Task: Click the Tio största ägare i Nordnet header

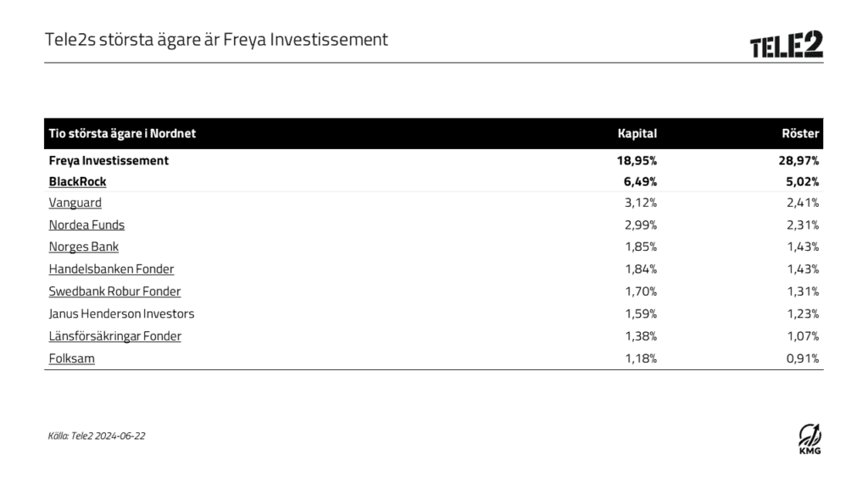Action: point(122,133)
